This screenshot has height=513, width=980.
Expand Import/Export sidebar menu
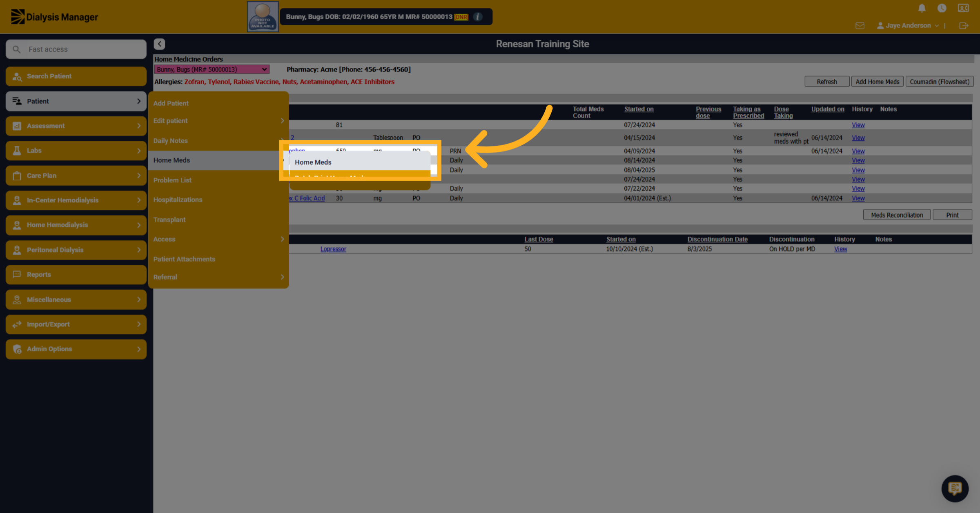point(76,324)
